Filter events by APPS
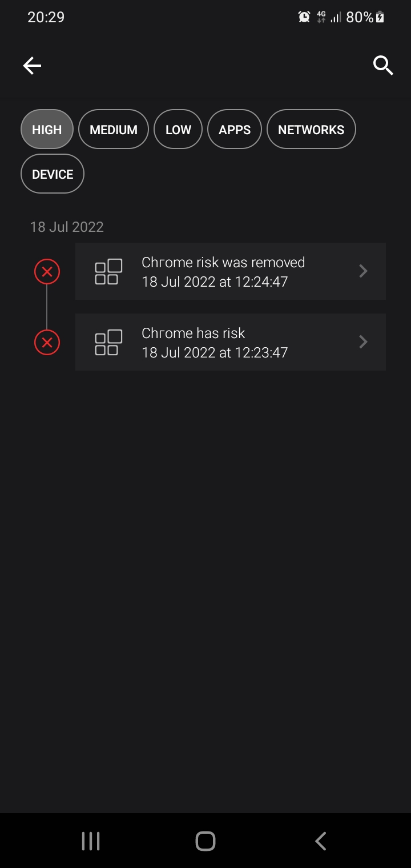 (x=235, y=130)
